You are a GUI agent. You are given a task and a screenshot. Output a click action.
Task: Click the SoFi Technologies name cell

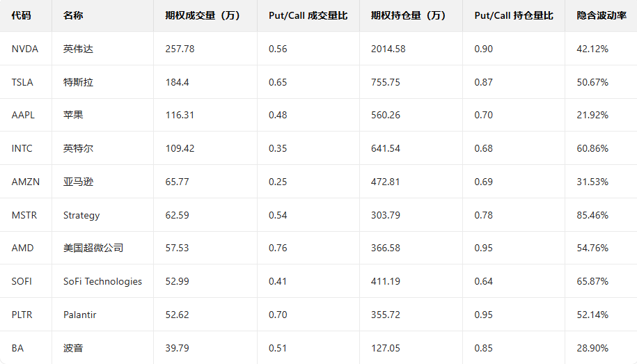click(x=102, y=281)
